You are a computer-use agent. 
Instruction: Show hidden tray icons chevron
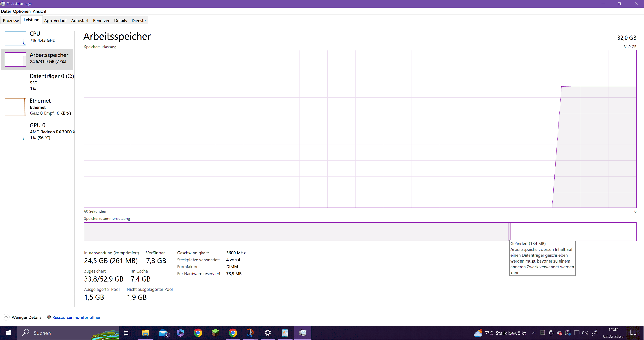(534, 333)
